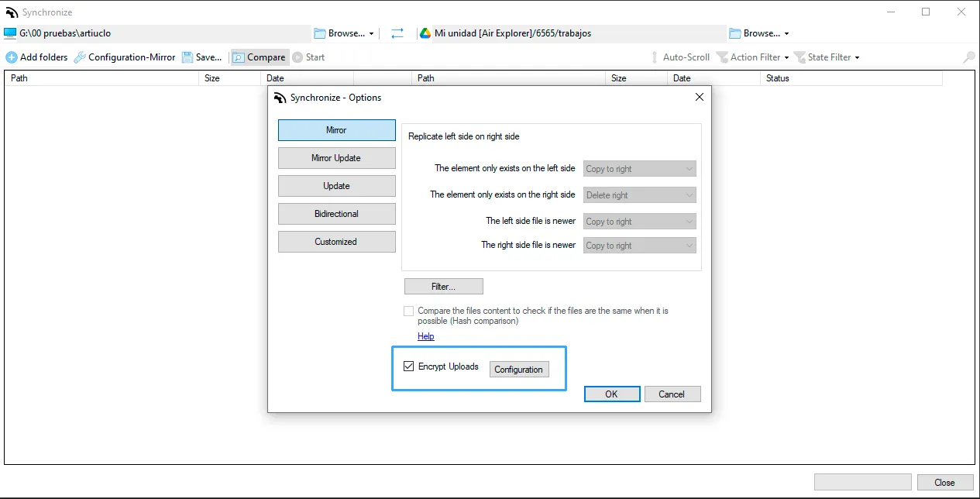This screenshot has width=980, height=499.
Task: Click the left Date column header
Action: pos(307,78)
